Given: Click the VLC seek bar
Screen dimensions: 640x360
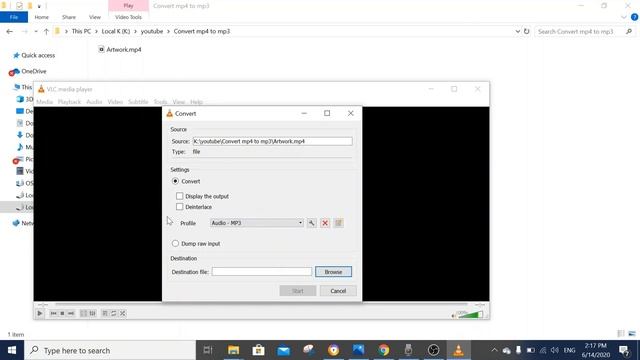Looking at the screenshot, I should tap(261, 304).
